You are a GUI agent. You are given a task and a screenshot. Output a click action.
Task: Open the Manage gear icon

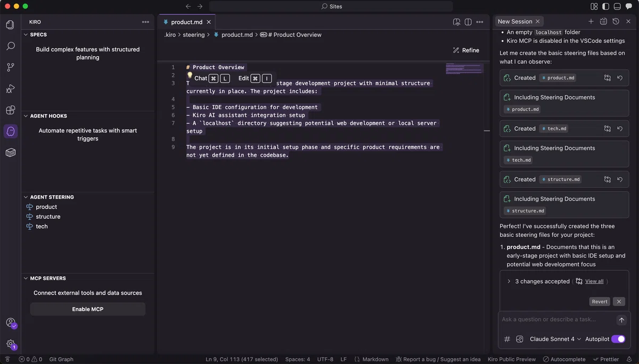10,344
